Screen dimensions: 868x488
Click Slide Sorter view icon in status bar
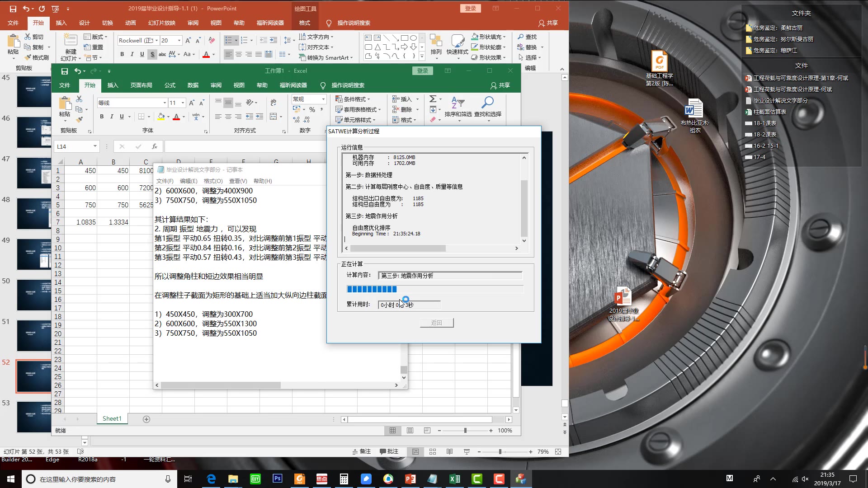(432, 451)
